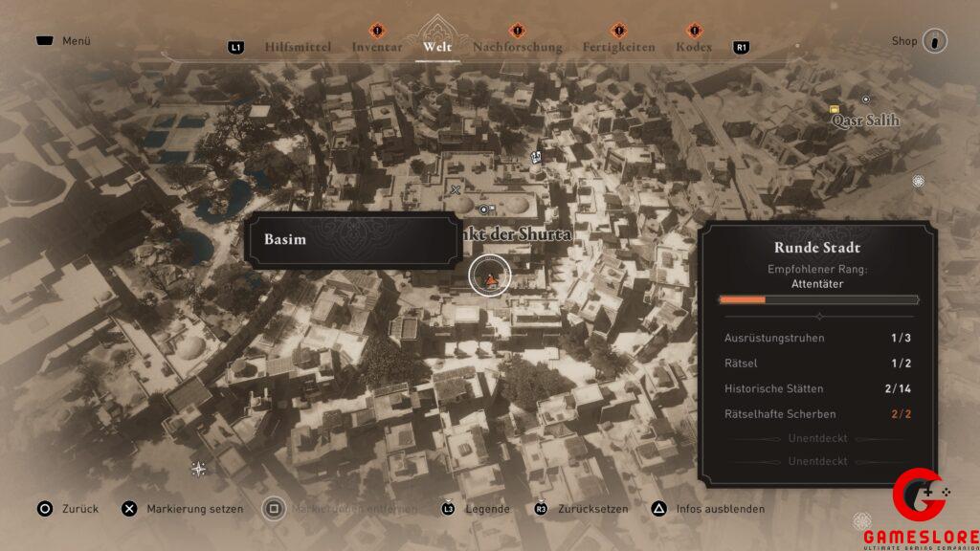
Task: Switch to the Hilfsmittel tab
Action: click(x=298, y=46)
